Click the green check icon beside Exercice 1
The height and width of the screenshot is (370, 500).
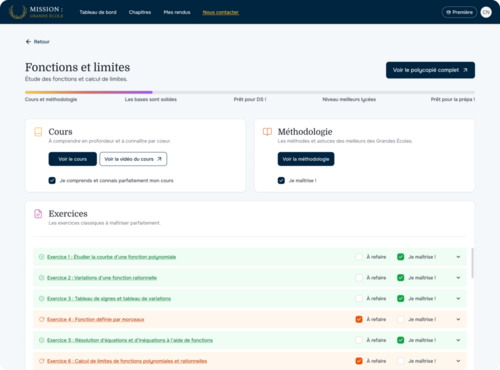click(42, 257)
